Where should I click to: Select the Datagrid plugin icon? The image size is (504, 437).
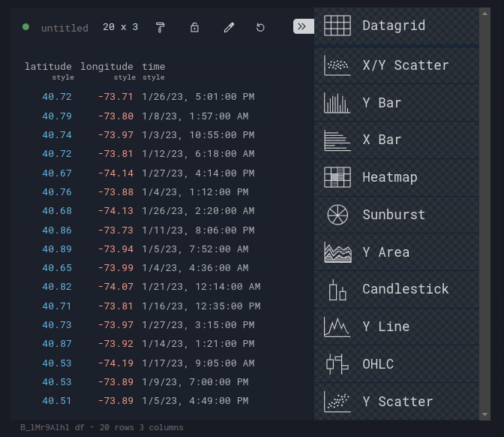[337, 26]
